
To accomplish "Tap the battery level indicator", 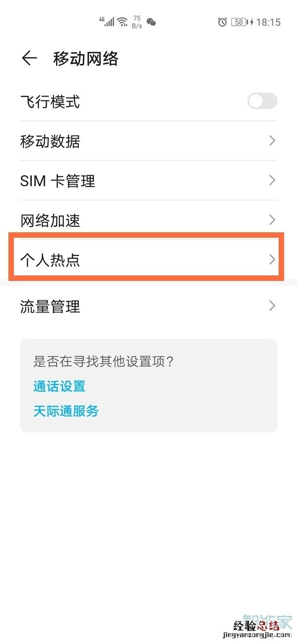I will 240,22.
